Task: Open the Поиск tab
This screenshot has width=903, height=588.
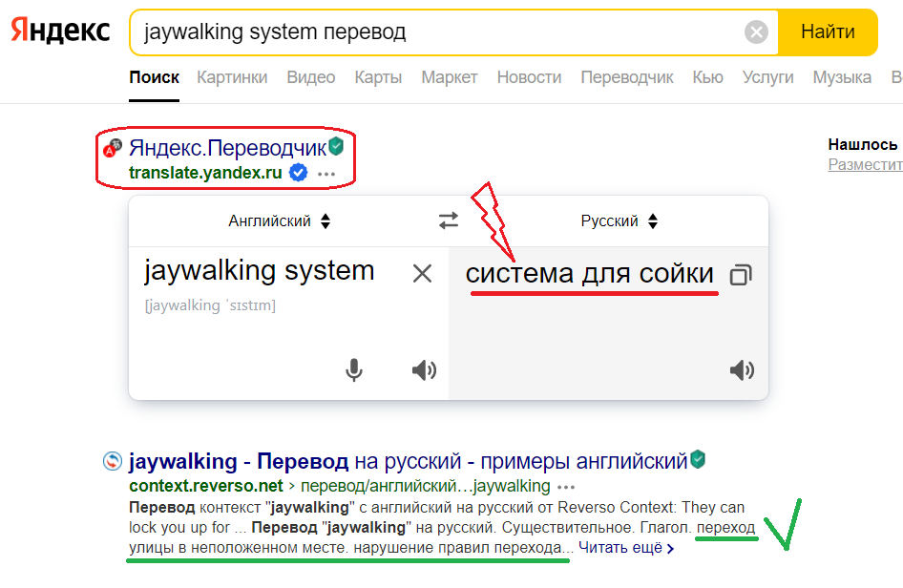Action: 155,77
